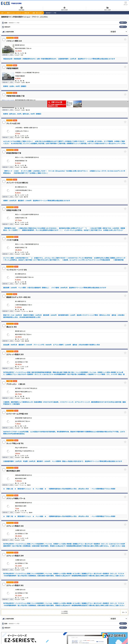
Task: Check the 目黒区中目黒1丁目 checkbox
Action: [x=4, y=209]
